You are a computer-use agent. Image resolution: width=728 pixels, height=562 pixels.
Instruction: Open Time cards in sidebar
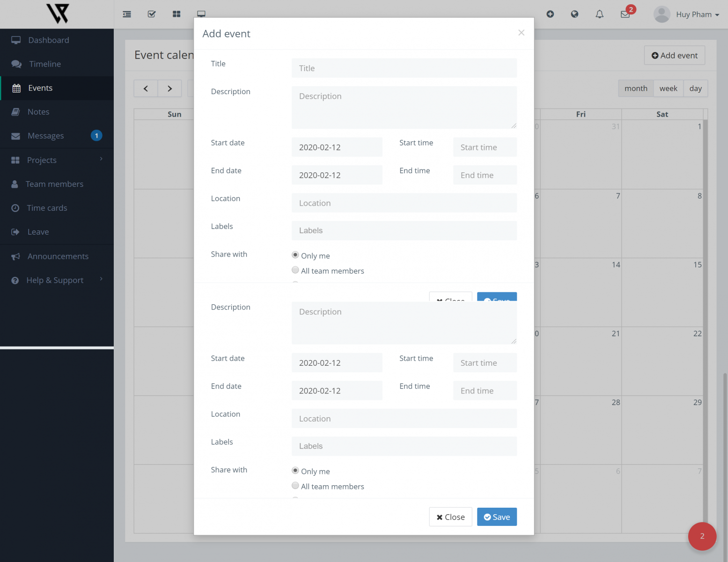(57, 208)
